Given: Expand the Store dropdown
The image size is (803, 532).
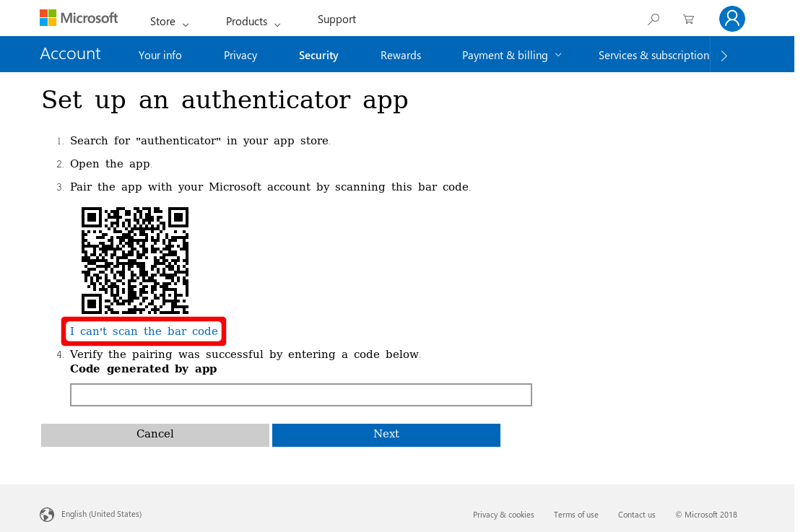Looking at the screenshot, I should click(168, 22).
